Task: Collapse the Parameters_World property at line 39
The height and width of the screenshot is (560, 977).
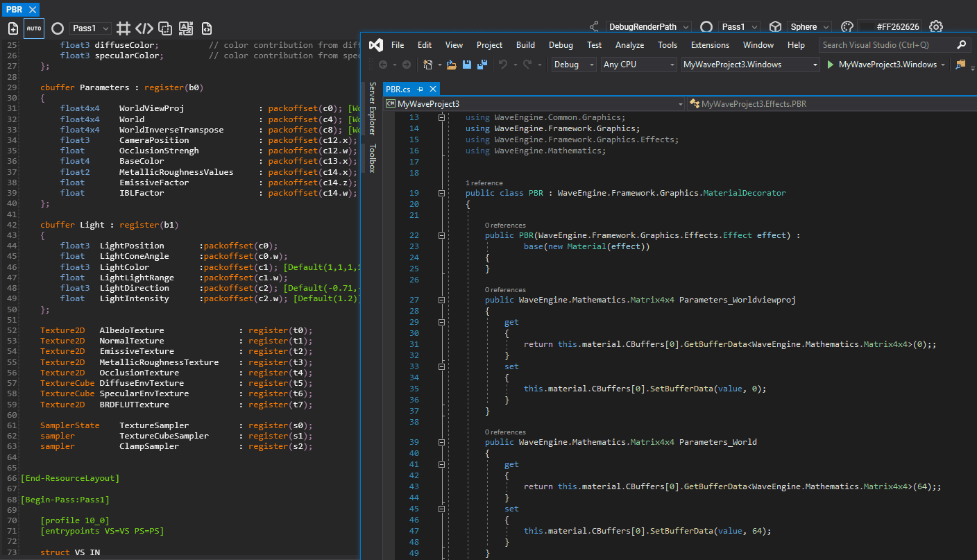Action: [x=441, y=442]
